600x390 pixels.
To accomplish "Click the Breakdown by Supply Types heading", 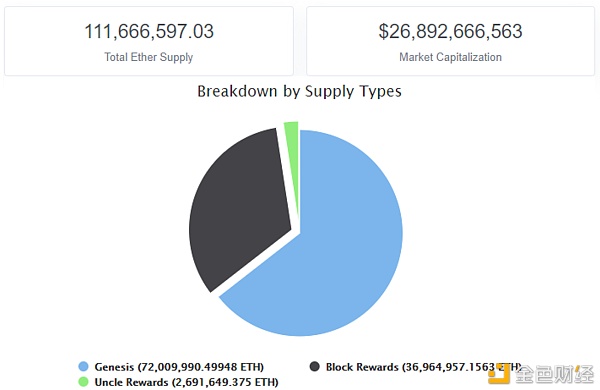I will [x=299, y=91].
